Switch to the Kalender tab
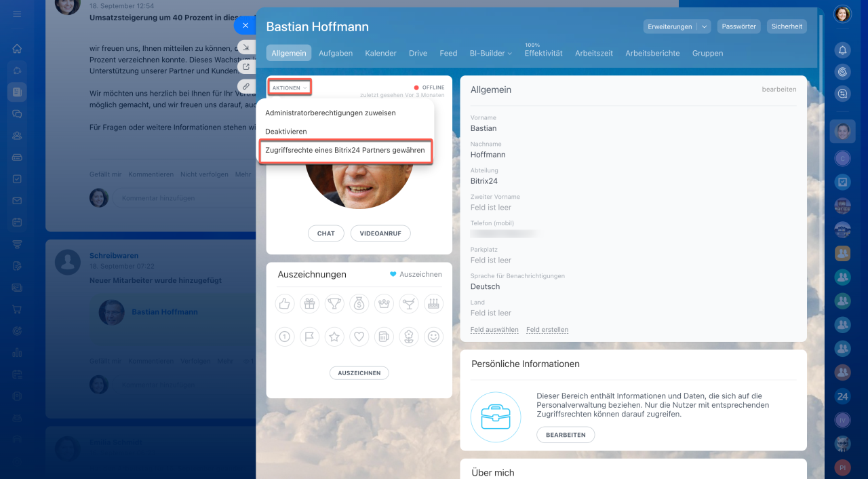Viewport: 868px width, 479px height. click(380, 53)
